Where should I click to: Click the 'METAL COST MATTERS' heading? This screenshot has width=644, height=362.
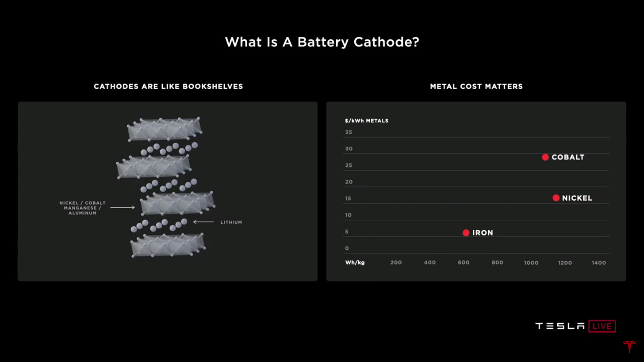point(476,87)
